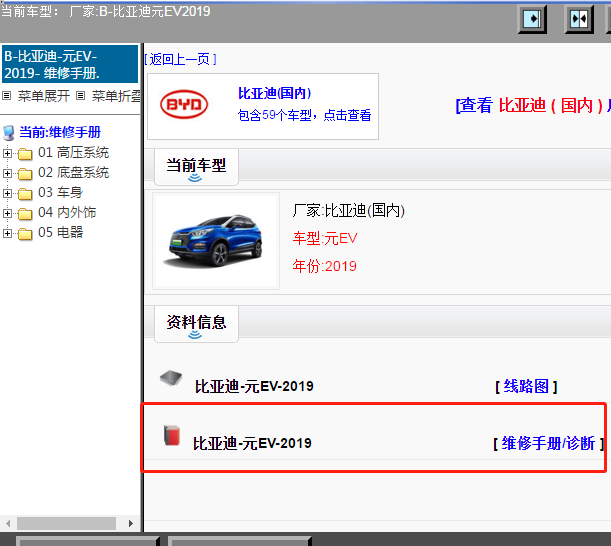Click the folder icon for 03 车身
The height and width of the screenshot is (546, 611).
point(25,194)
